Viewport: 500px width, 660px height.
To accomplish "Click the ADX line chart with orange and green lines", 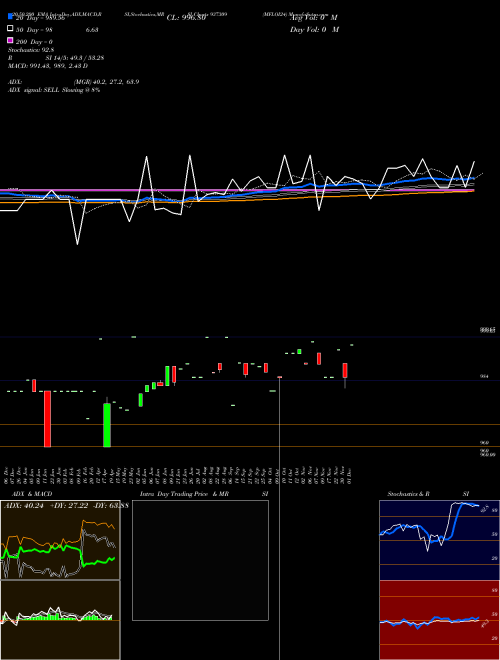I will (60, 540).
